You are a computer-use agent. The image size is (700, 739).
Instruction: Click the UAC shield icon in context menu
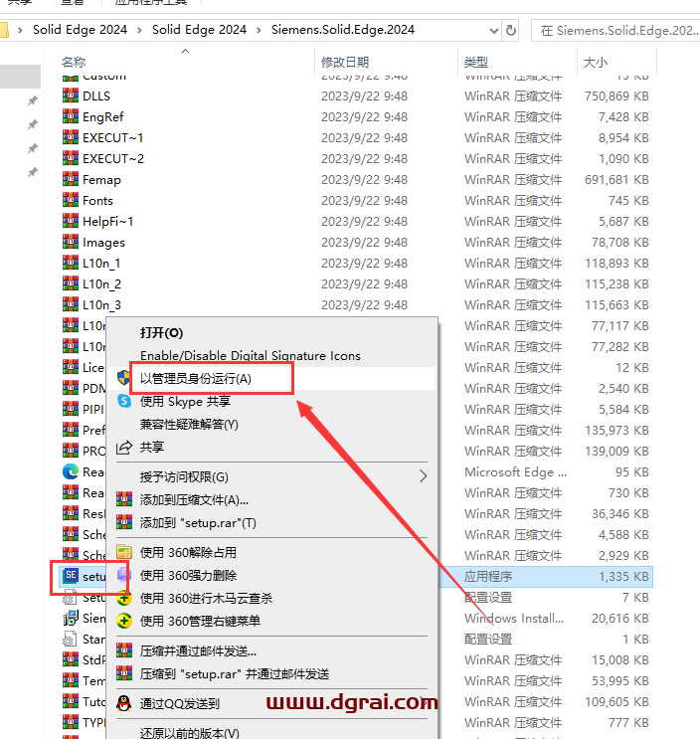coord(124,378)
